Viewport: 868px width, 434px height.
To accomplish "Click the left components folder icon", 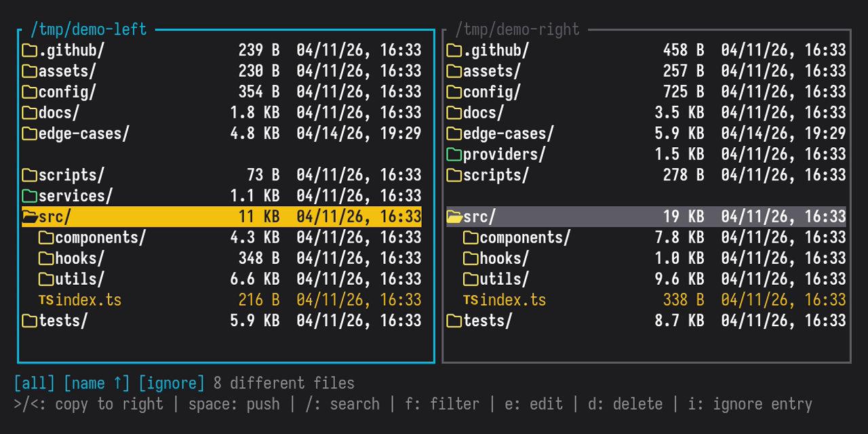I will pos(45,238).
